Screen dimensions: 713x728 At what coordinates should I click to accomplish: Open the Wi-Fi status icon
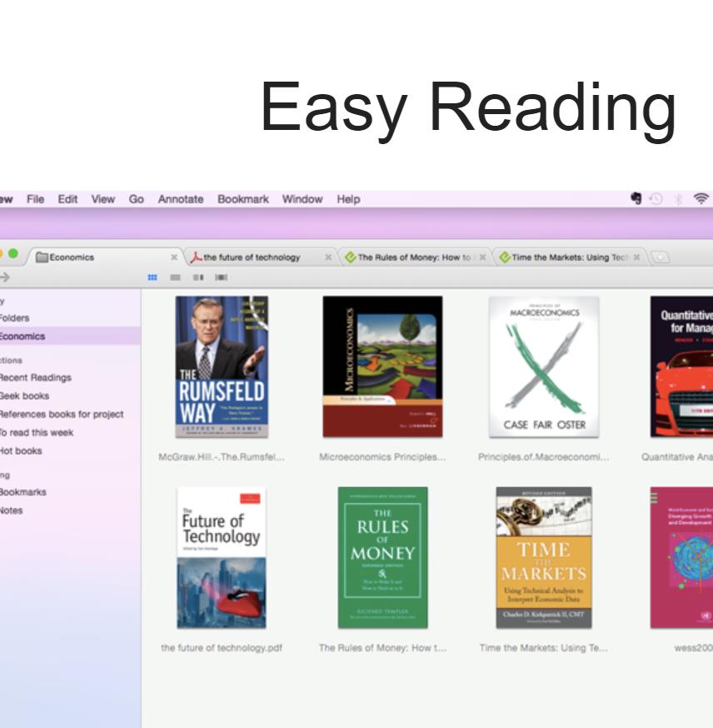(701, 199)
